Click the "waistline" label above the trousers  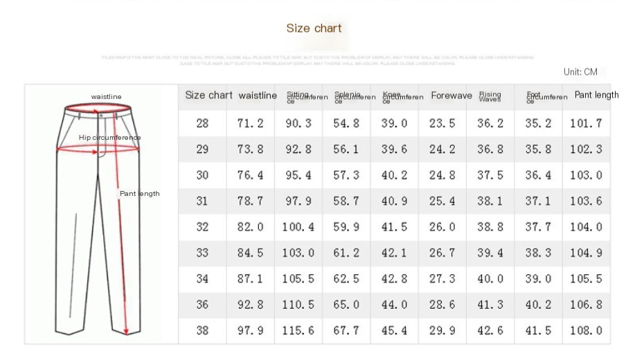pyautogui.click(x=106, y=96)
